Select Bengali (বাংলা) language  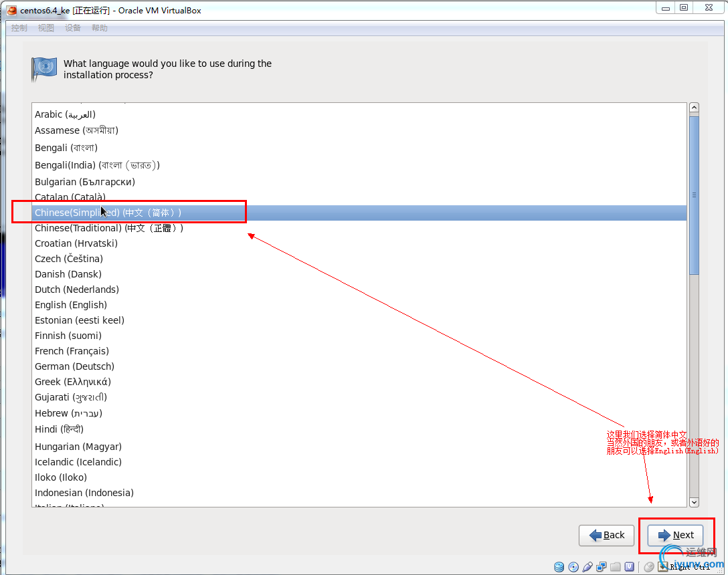(x=359, y=148)
